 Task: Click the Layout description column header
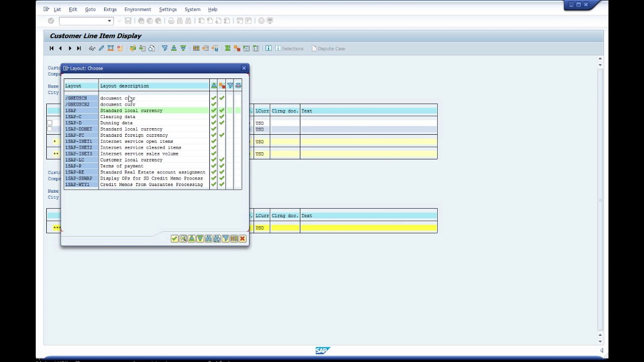154,86
